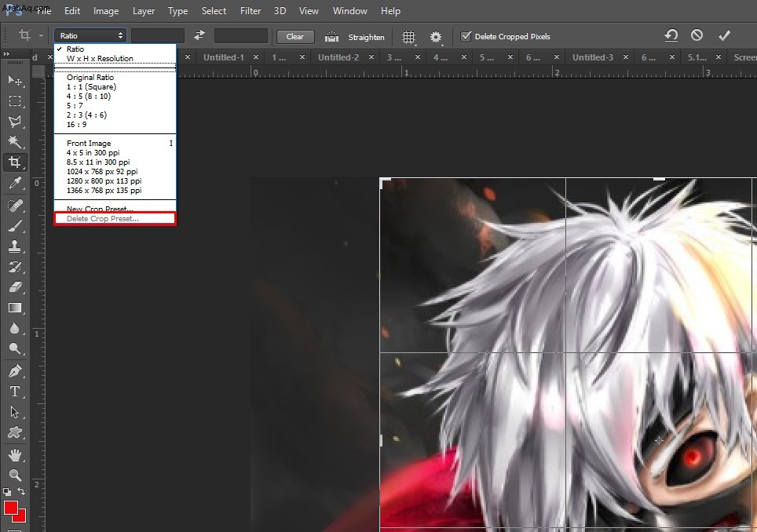Open the crop overlay grid options
757x532 pixels.
409,37
